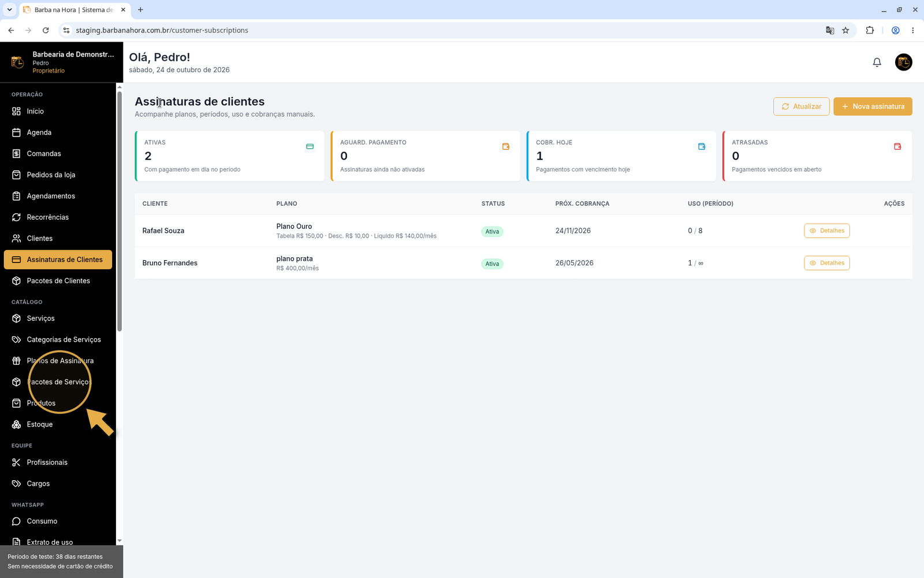Open Agenda calendar icon in sidebar
Image resolution: width=924 pixels, height=578 pixels.
(x=16, y=132)
